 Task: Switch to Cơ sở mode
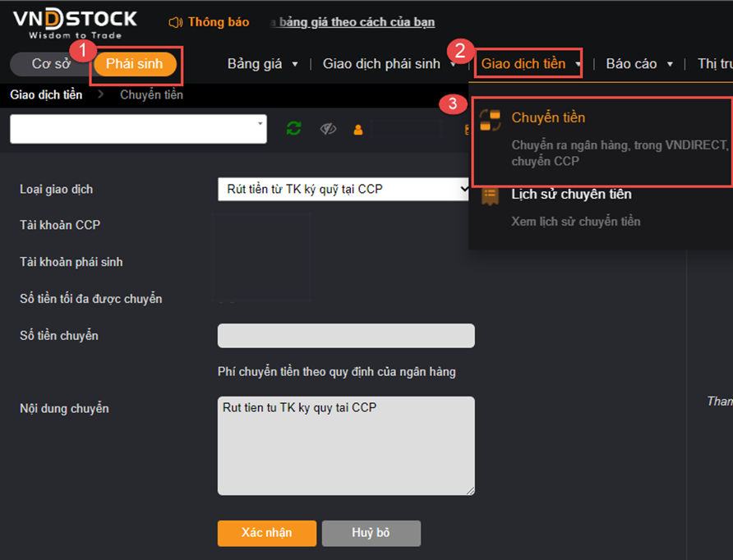pyautogui.click(x=51, y=63)
